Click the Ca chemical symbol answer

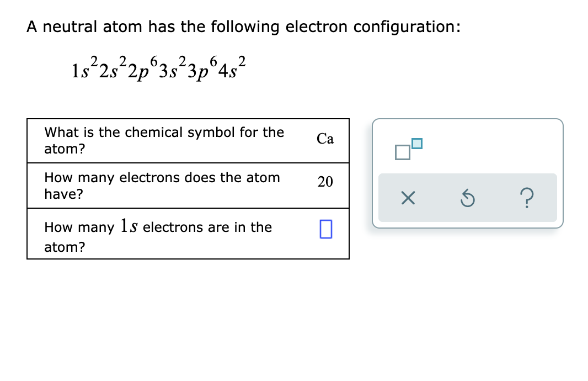[325, 139]
